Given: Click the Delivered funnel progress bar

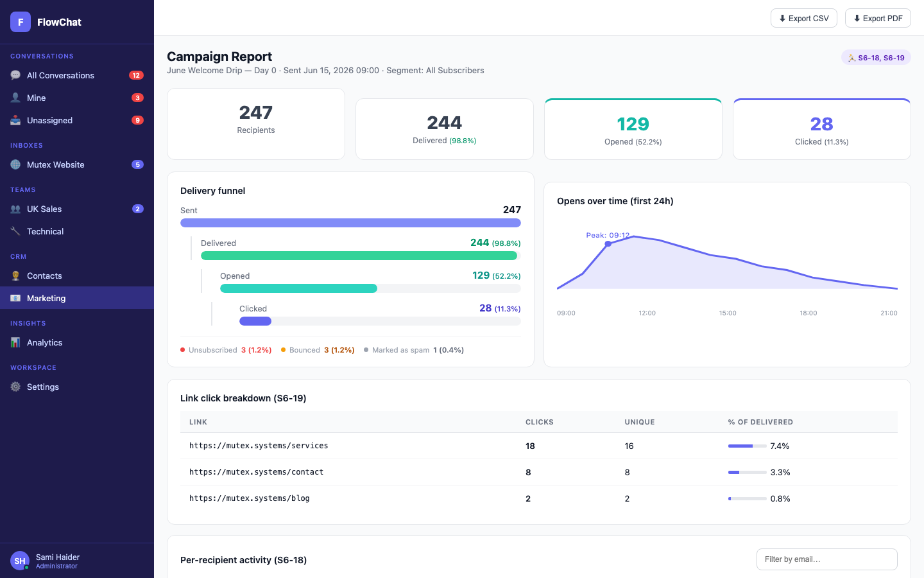Looking at the screenshot, I should [361, 256].
